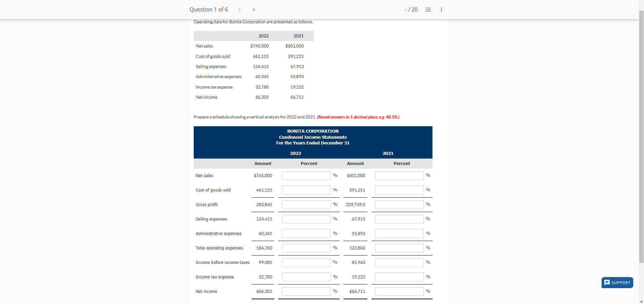Click the chat icon inside the SUPPORT button
644x304 pixels.
[607, 282]
